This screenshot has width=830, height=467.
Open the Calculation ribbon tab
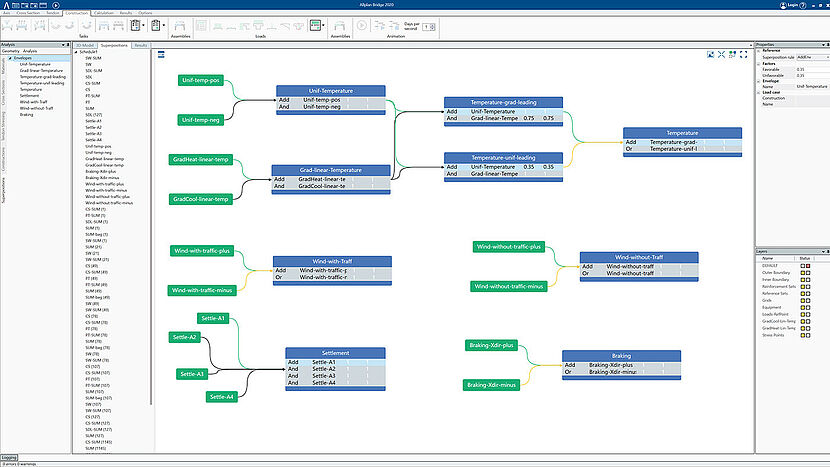(x=105, y=13)
